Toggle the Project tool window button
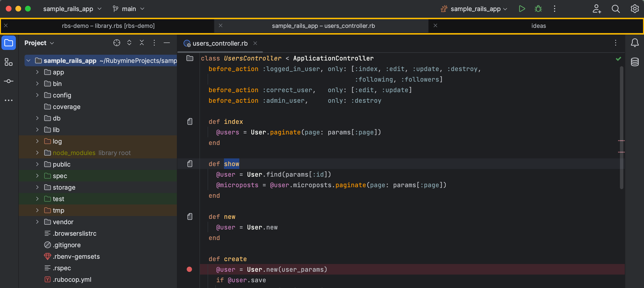The image size is (644, 288). (x=8, y=43)
